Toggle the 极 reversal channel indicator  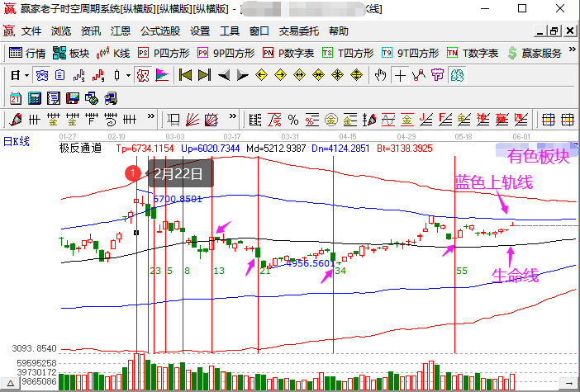coord(143,76)
